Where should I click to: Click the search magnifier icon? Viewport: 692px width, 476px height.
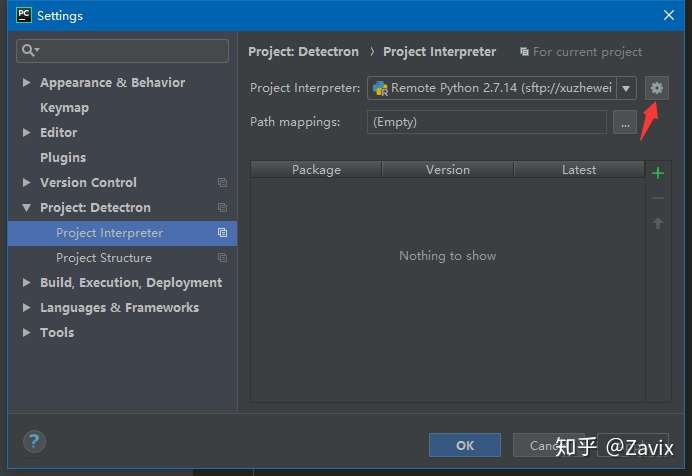pyautogui.click(x=30, y=50)
